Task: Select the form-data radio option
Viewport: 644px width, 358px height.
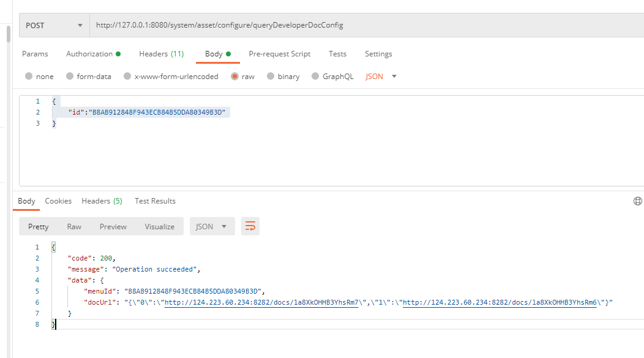Action: (70, 77)
